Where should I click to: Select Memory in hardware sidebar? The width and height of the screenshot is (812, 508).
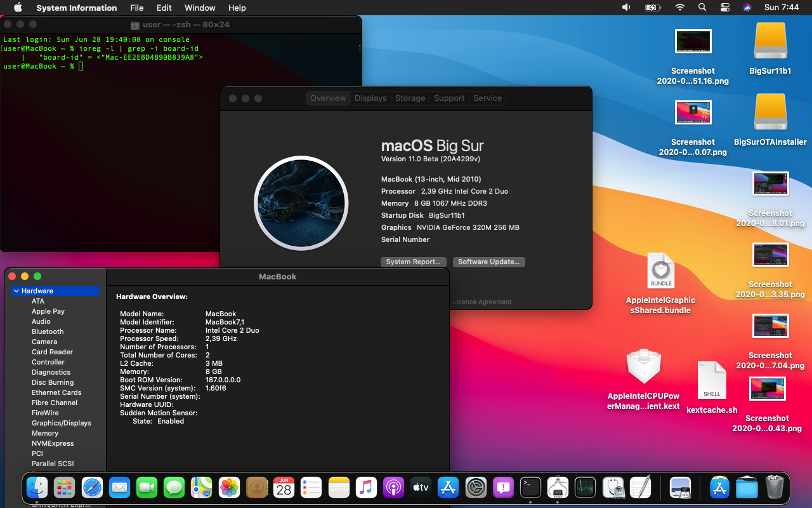(45, 433)
